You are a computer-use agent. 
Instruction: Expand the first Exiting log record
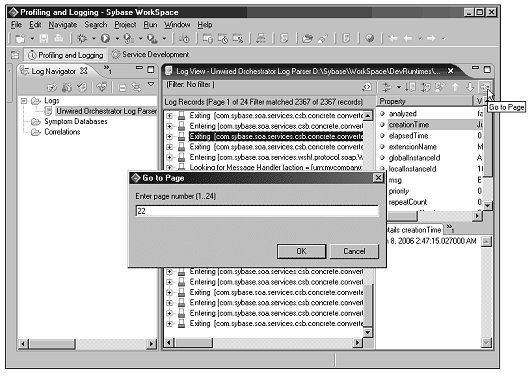[169, 116]
